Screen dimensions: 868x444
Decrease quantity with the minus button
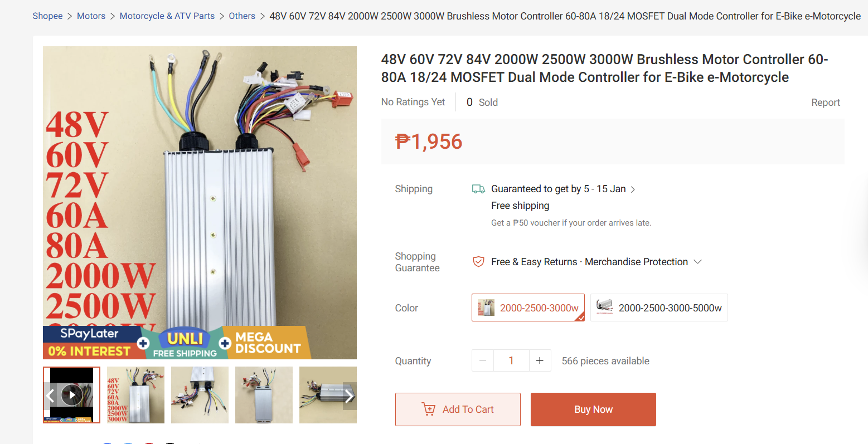click(483, 361)
